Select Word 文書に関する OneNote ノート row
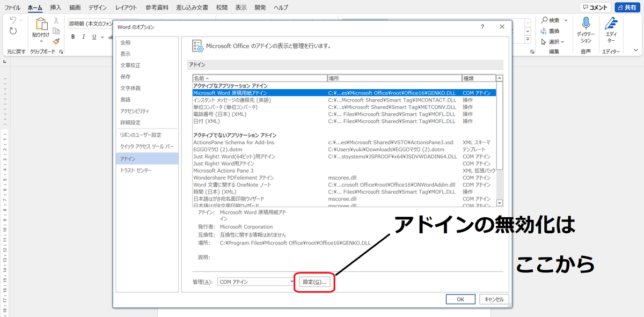The height and width of the screenshot is (317, 644). click(344, 185)
